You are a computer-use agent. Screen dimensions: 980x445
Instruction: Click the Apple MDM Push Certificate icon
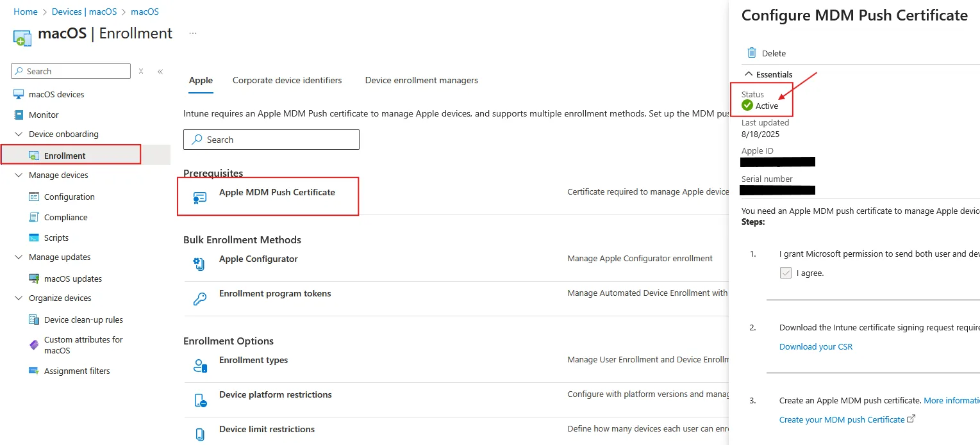(199, 198)
